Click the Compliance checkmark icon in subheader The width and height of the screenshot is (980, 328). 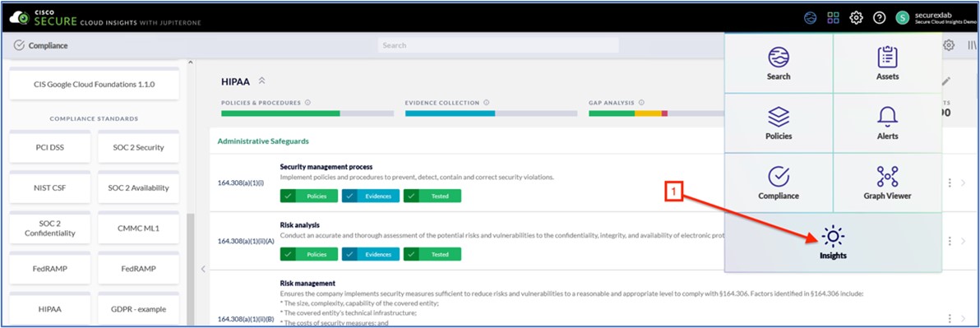(19, 45)
